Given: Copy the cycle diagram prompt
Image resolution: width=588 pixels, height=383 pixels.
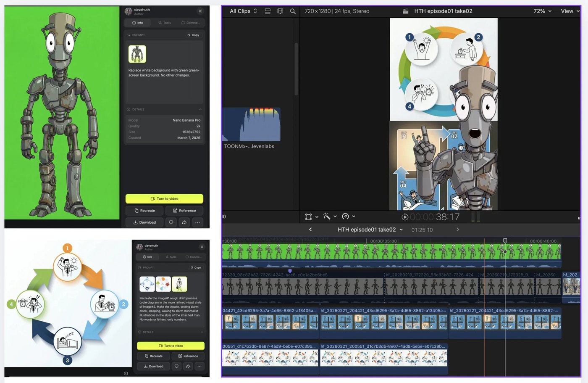Looking at the screenshot, I should pyautogui.click(x=196, y=267).
